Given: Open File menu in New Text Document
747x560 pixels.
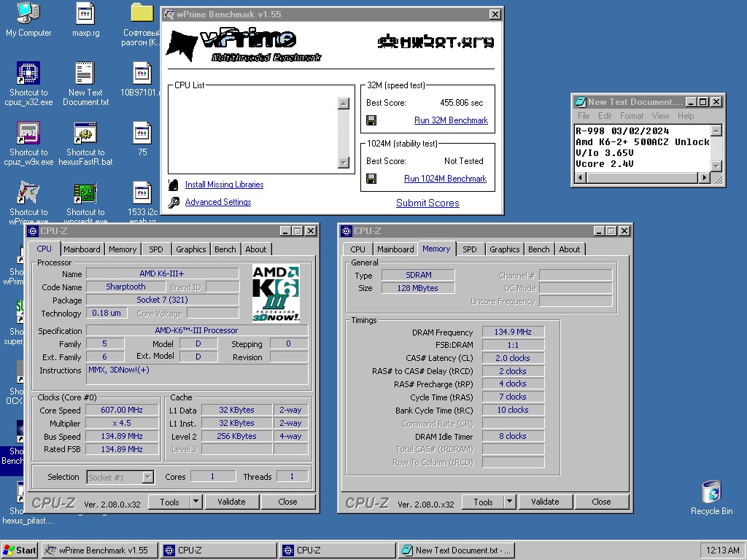Looking at the screenshot, I should click(584, 116).
